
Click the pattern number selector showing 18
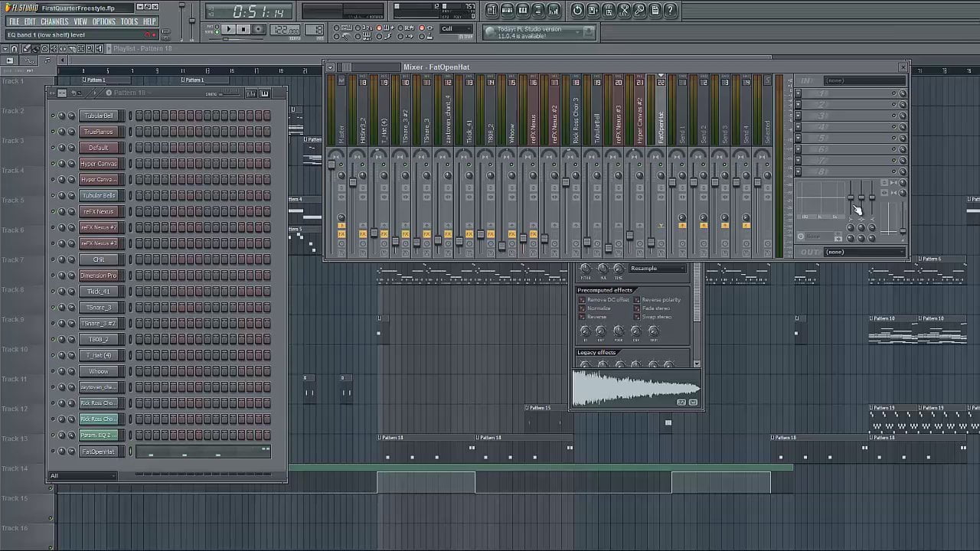click(315, 30)
